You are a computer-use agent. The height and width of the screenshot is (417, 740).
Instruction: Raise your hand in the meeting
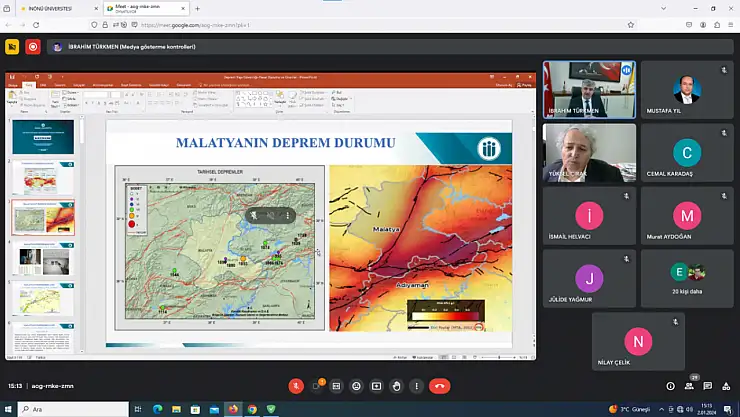(x=397, y=386)
